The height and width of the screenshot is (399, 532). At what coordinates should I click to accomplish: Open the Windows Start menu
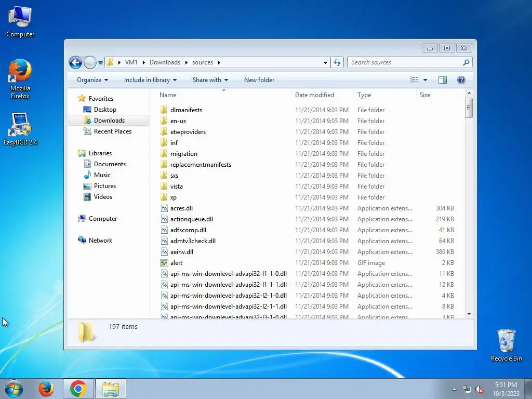[14, 389]
